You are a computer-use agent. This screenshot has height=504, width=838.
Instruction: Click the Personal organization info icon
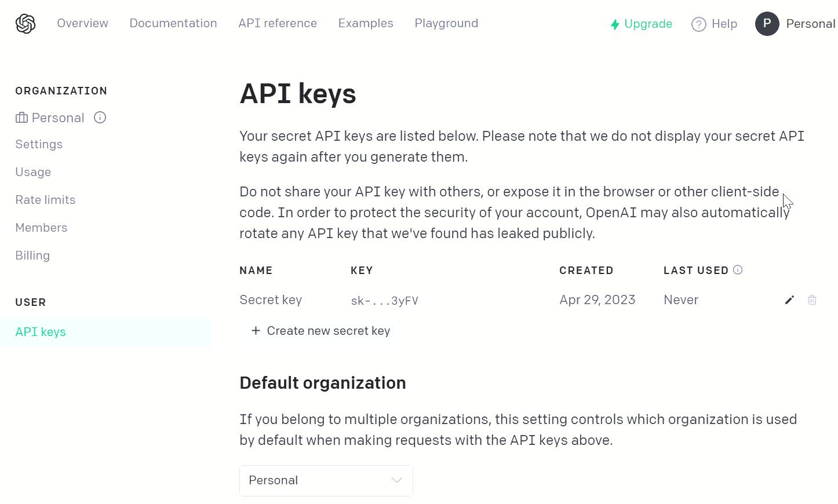100,118
